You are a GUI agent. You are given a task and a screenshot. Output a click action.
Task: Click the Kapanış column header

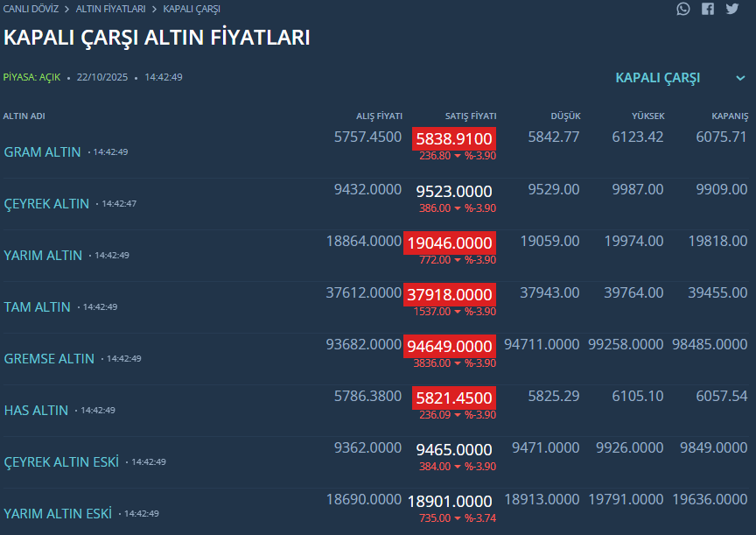click(x=730, y=116)
